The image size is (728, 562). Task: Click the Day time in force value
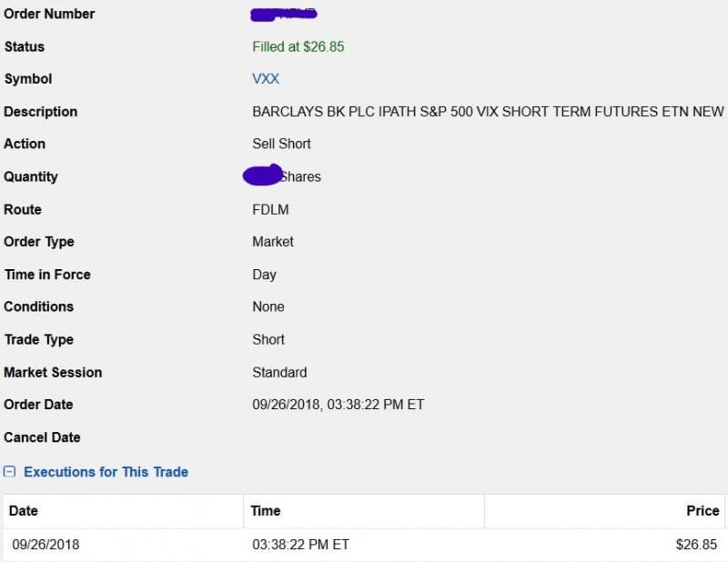click(264, 275)
